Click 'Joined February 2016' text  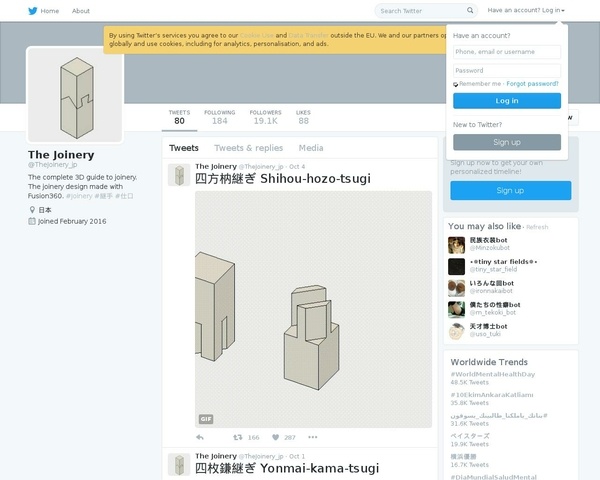[72, 221]
